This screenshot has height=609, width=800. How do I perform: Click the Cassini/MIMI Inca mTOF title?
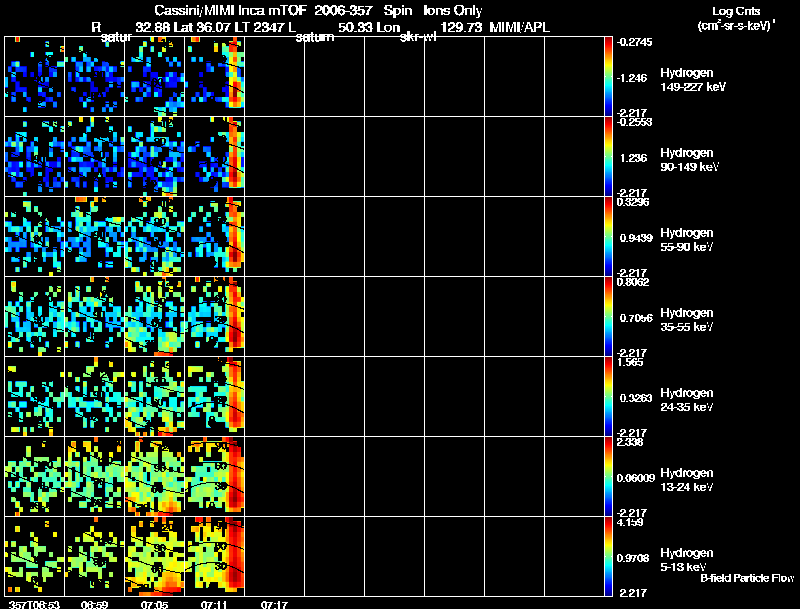231,11
